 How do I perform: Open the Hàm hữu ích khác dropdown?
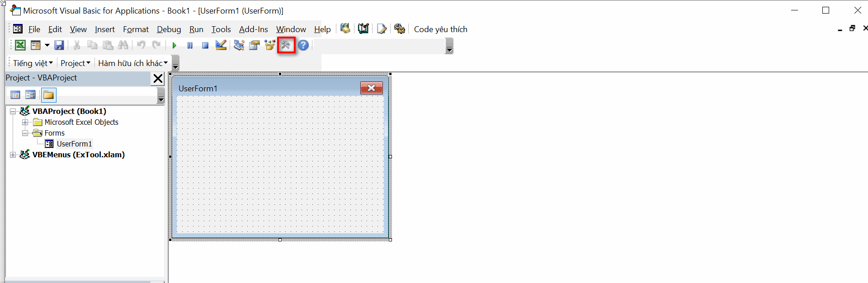click(x=133, y=63)
